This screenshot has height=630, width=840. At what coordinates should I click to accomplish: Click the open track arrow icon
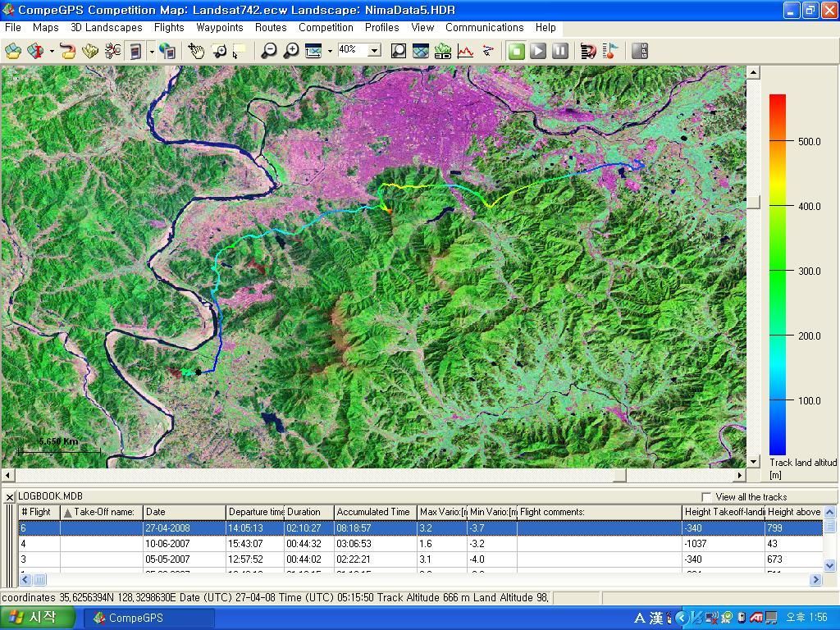coord(67,52)
